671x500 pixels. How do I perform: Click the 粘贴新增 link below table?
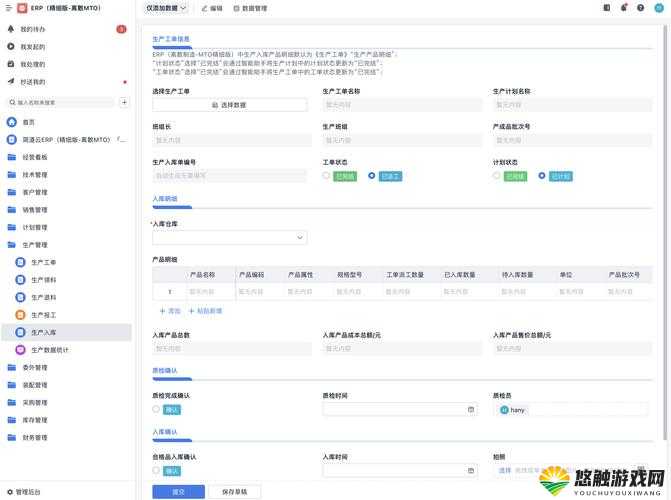[205, 311]
